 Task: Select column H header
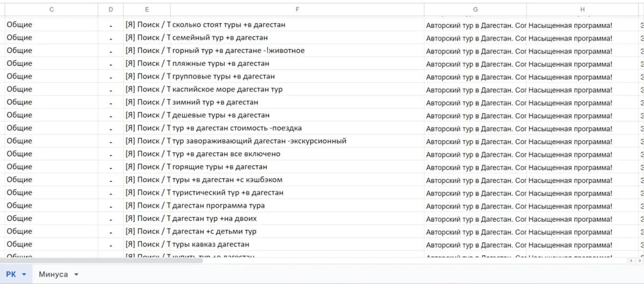[x=582, y=9]
